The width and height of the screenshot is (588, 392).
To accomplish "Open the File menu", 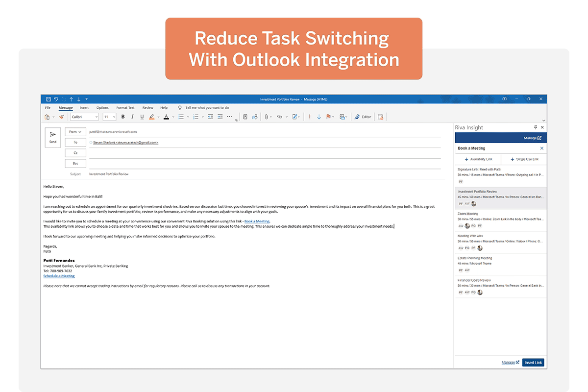I will pyautogui.click(x=48, y=108).
